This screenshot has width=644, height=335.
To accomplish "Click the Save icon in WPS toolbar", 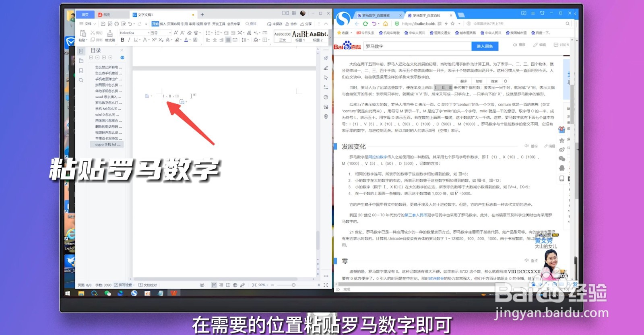I will point(103,24).
